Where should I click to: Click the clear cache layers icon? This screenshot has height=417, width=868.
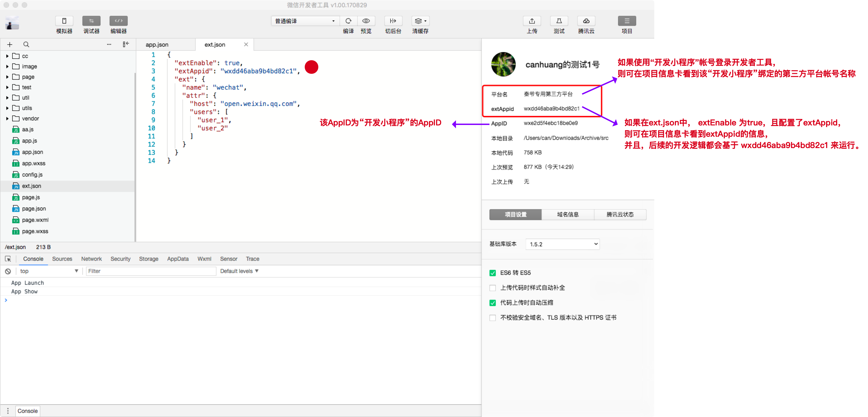[420, 21]
